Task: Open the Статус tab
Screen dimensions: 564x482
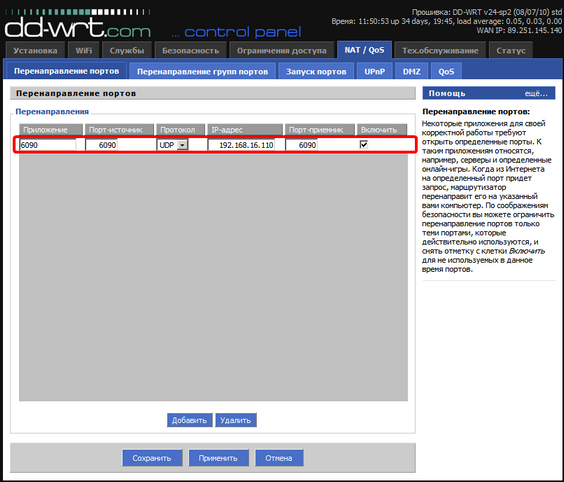Action: point(511,50)
